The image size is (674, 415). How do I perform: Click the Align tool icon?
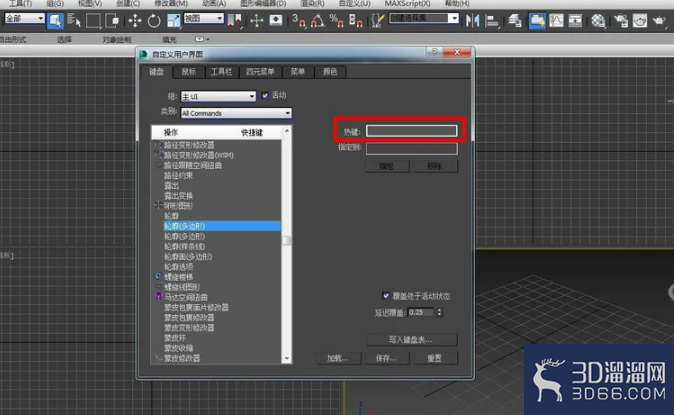tap(491, 20)
